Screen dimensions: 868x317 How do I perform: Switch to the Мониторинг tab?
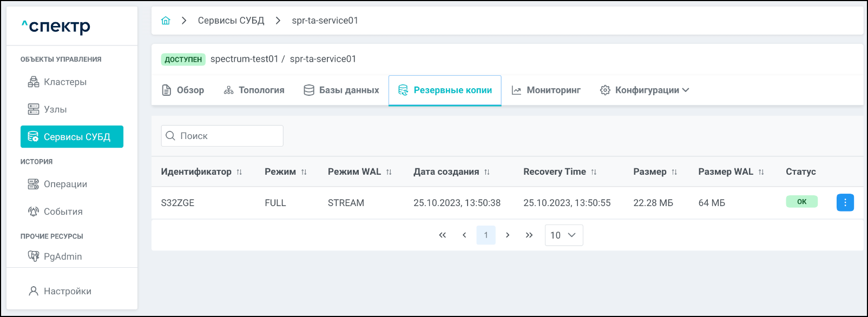546,90
